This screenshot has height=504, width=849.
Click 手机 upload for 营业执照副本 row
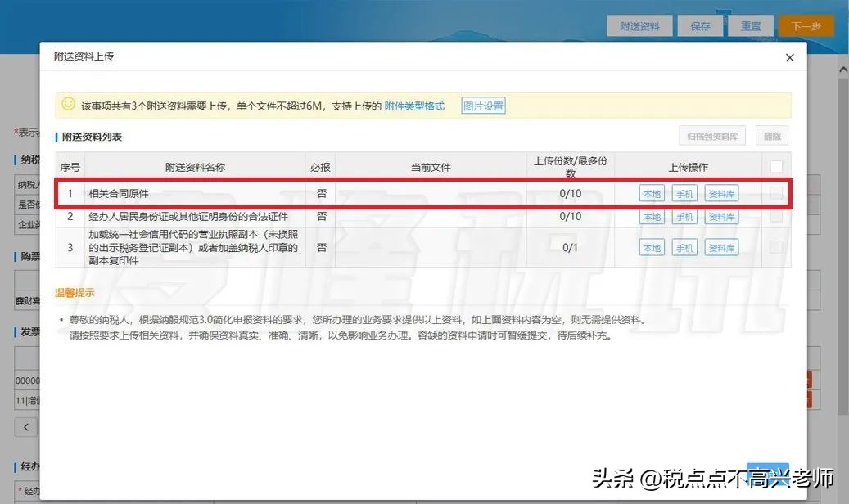[x=686, y=247]
